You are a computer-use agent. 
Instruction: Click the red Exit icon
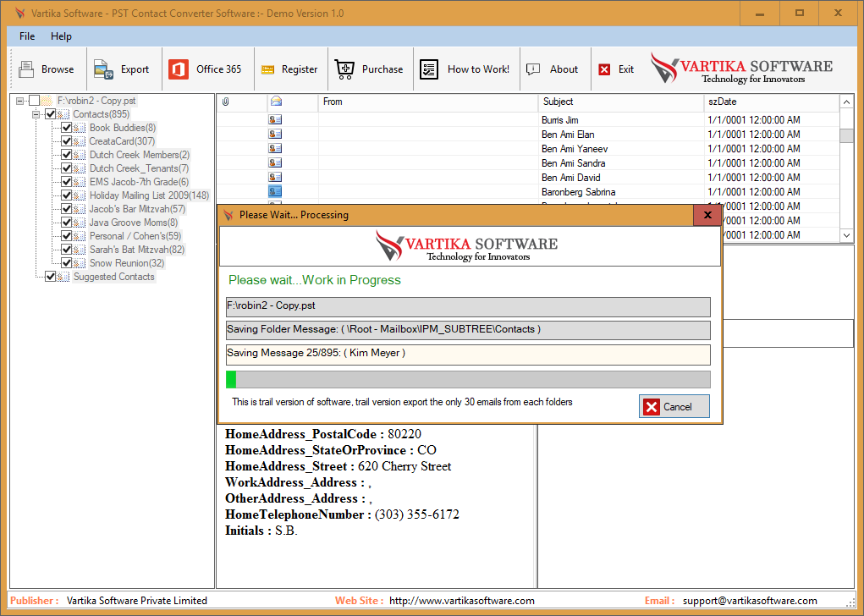tap(604, 69)
